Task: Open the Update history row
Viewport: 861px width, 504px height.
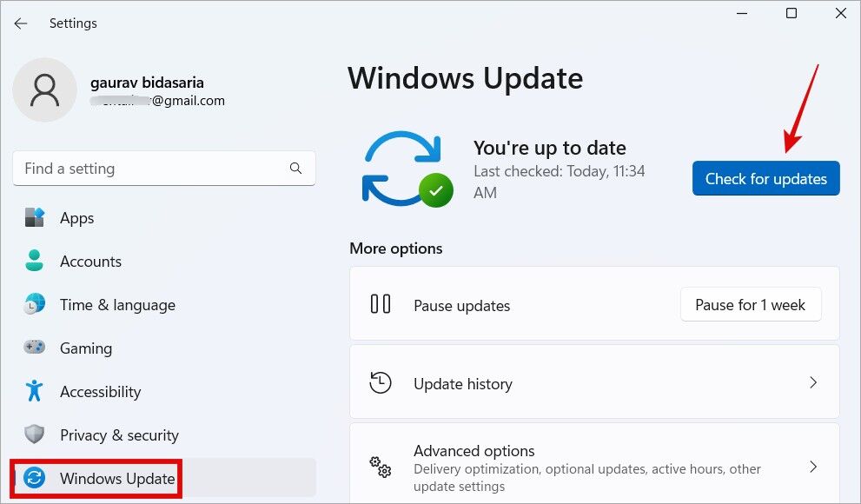Action: pyautogui.click(x=594, y=382)
